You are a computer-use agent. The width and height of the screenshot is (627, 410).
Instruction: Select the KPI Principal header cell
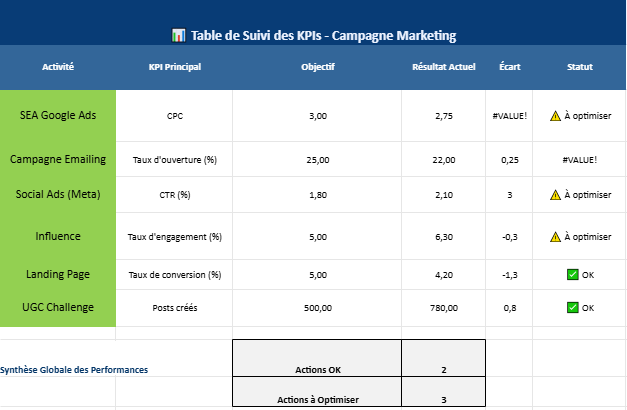pos(175,67)
